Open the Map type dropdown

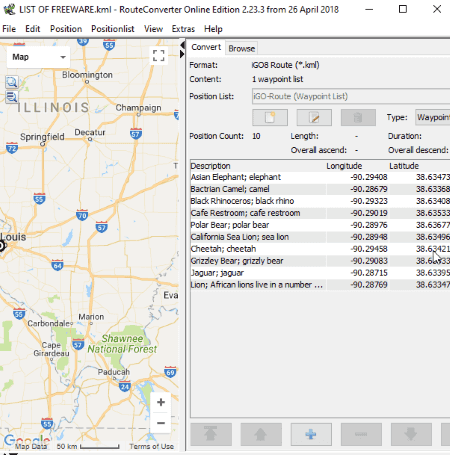point(38,57)
